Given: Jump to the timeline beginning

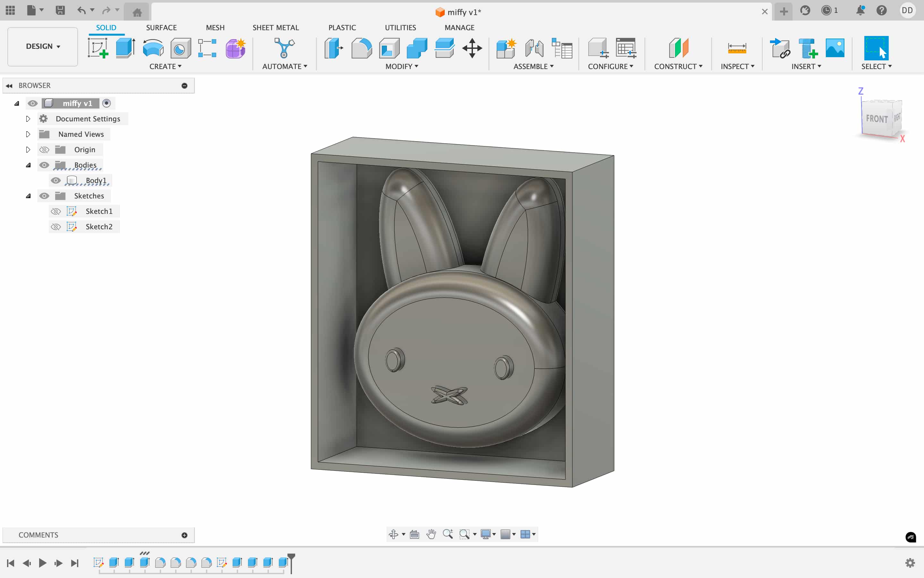Looking at the screenshot, I should pyautogui.click(x=11, y=563).
